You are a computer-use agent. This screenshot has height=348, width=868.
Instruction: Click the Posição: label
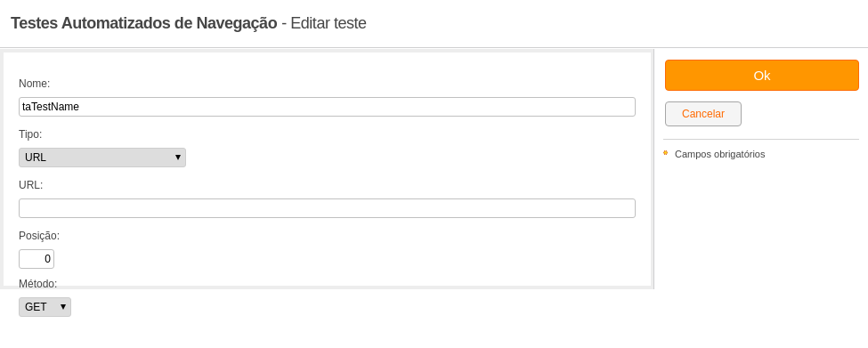coord(39,236)
